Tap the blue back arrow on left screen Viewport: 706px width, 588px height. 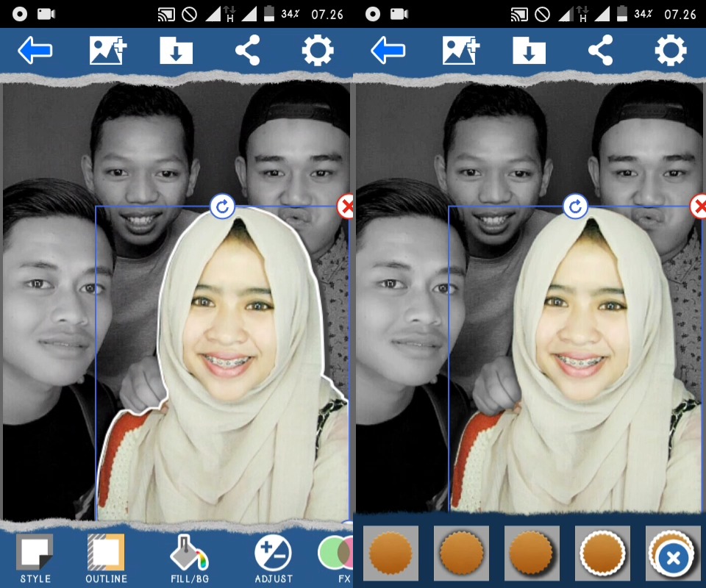35,51
